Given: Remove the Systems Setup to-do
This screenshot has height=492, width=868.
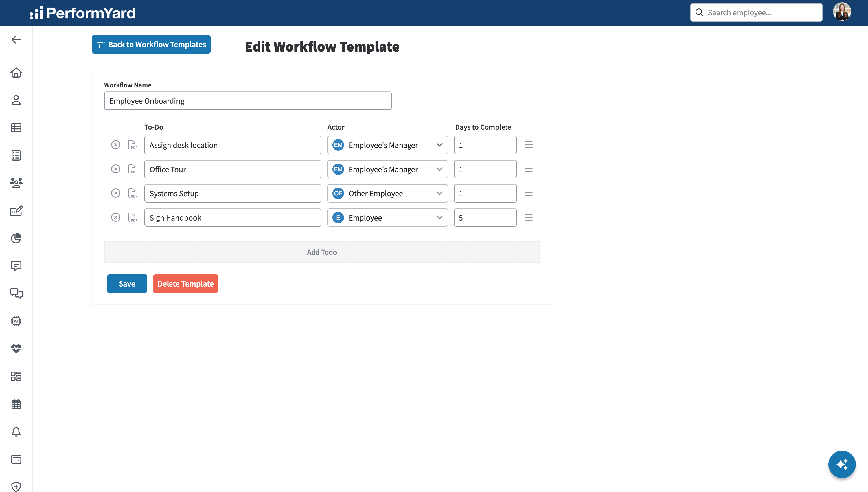Looking at the screenshot, I should click(115, 193).
